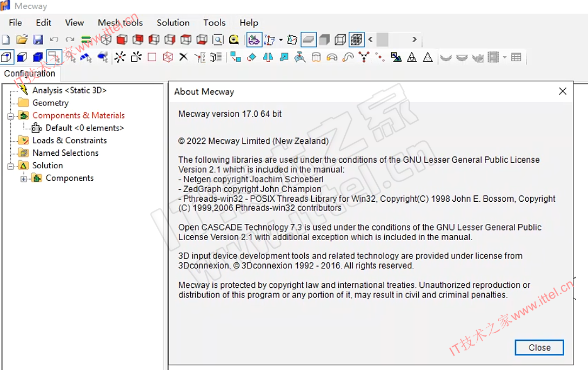588x370 pixels.
Task: Collapse the Solution tree node
Action: (x=10, y=166)
